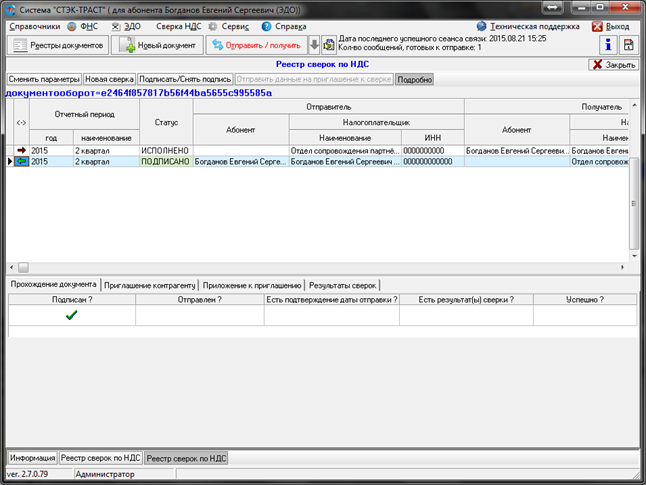646x485 pixels.
Task: Click Сменить параметры
Action: (x=44, y=79)
